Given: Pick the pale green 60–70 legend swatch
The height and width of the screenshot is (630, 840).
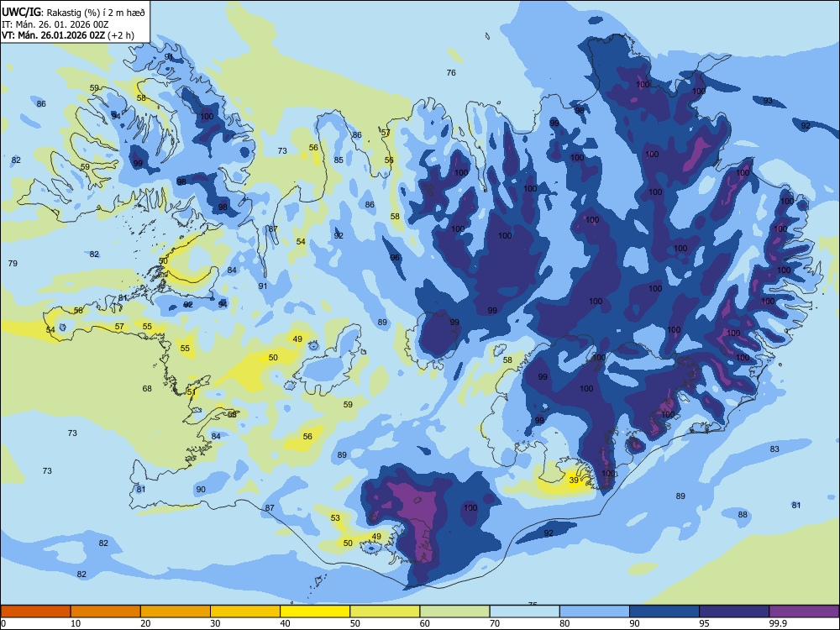Looking at the screenshot, I should click(454, 612).
